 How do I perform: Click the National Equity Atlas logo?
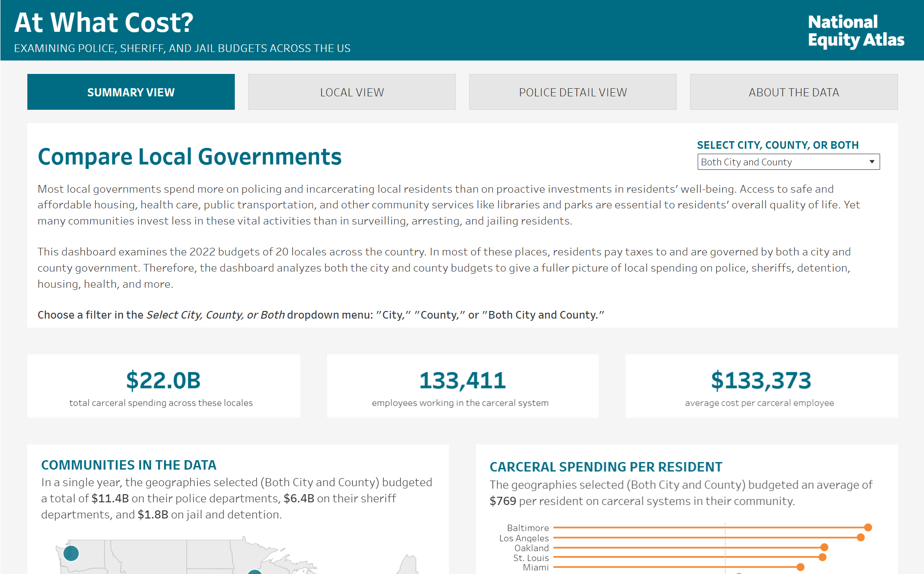[855, 30]
